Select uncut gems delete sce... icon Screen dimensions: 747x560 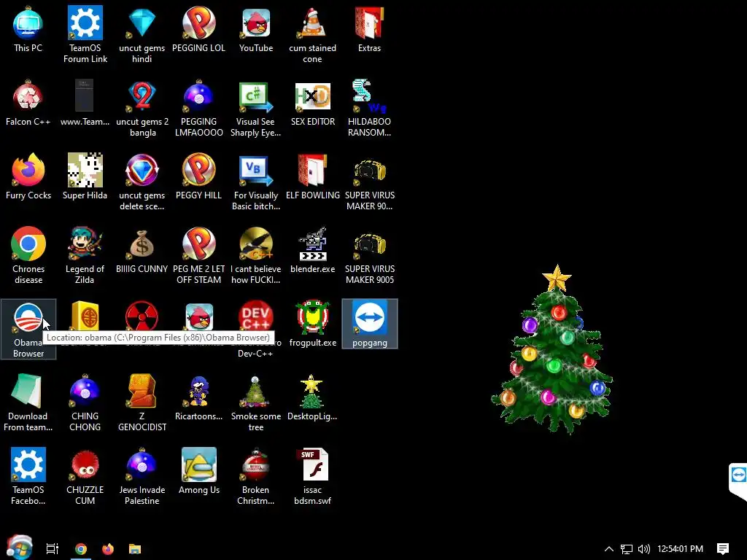point(142,182)
